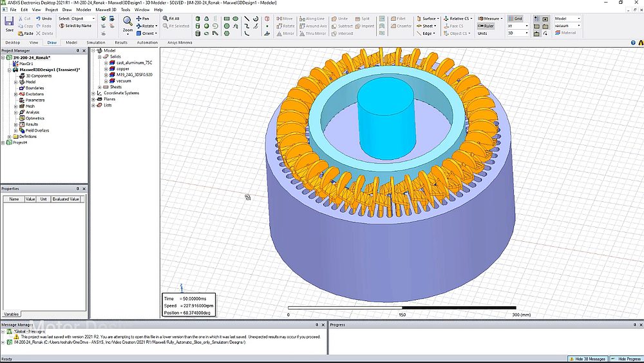Draw a box with the box icon
This screenshot has height=363, width=644.
(198, 19)
